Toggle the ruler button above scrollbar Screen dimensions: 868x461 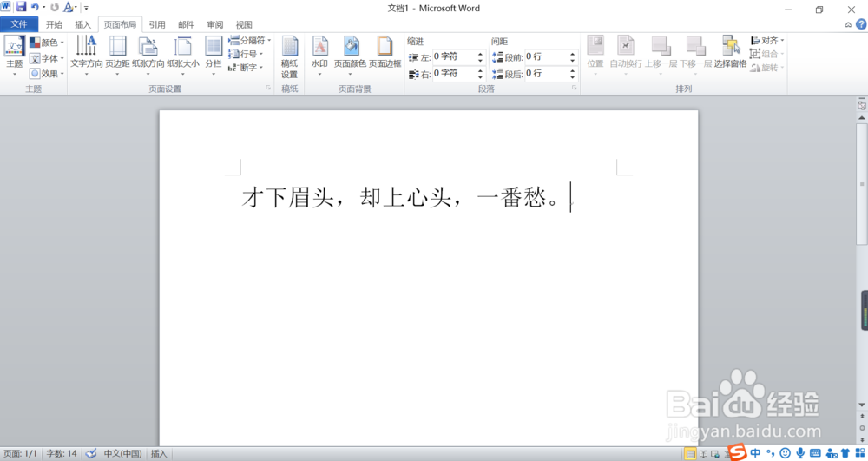point(861,104)
